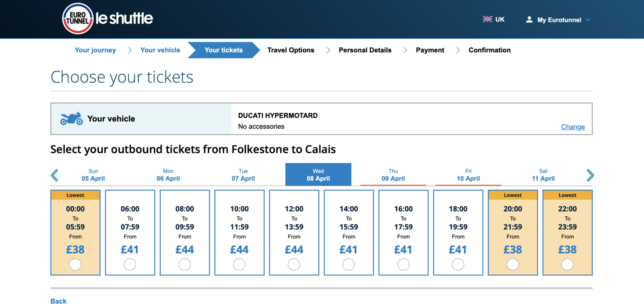Go to the Your journey step
This screenshot has width=644, height=304.
point(95,50)
